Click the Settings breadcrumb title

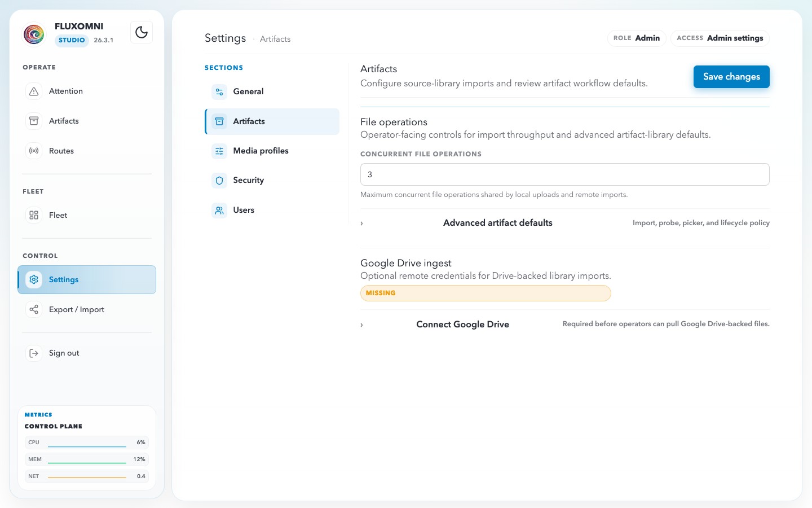[226, 38]
